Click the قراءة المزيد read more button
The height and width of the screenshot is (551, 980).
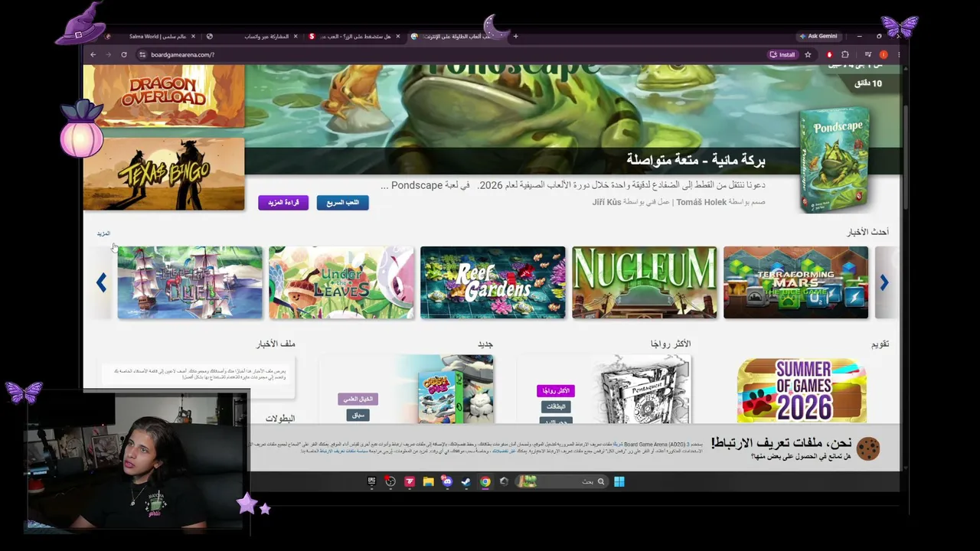(283, 203)
